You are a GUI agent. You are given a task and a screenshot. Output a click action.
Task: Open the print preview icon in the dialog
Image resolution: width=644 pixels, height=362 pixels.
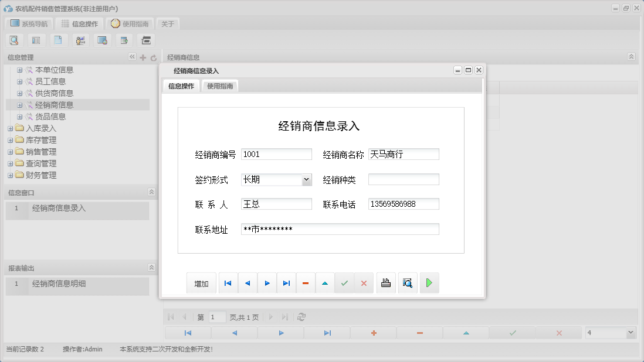407,282
